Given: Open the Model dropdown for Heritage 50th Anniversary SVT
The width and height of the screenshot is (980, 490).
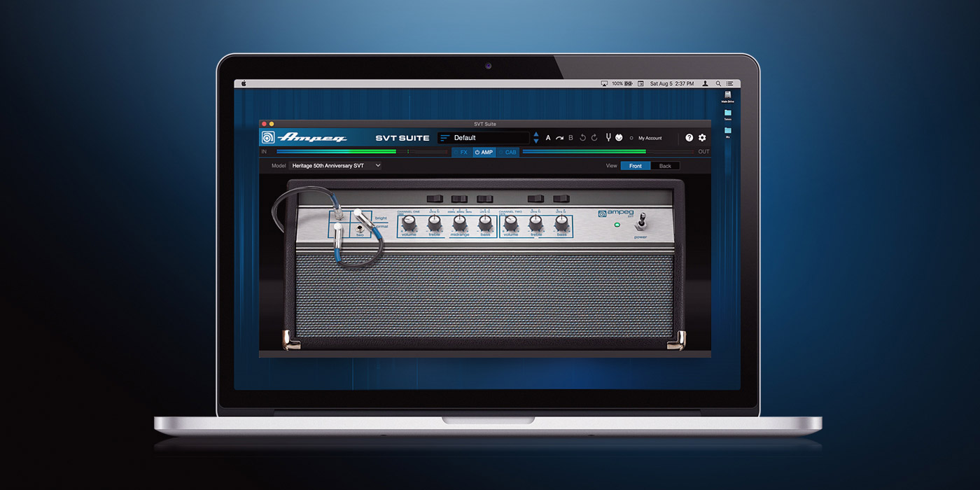Looking at the screenshot, I should (336, 165).
